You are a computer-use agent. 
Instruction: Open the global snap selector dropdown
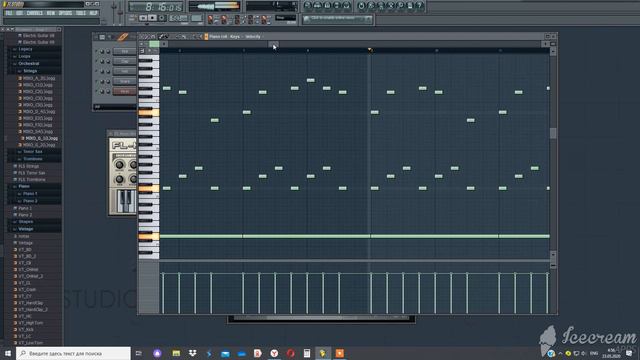(x=286, y=18)
